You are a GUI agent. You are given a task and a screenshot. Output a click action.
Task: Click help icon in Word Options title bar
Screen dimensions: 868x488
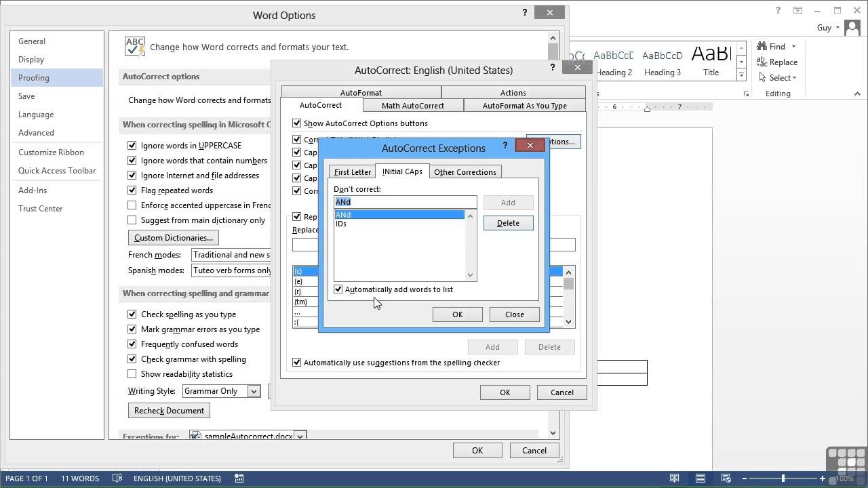pyautogui.click(x=524, y=12)
